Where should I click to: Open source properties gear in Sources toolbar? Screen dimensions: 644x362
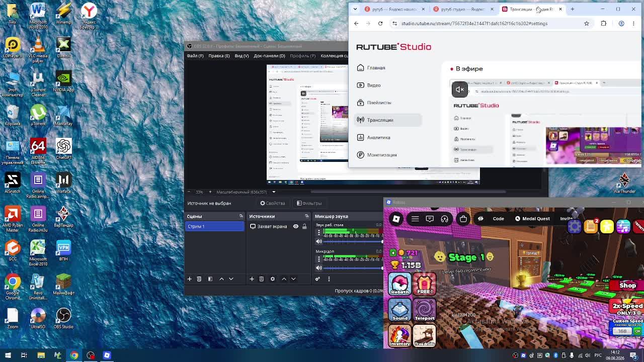pyautogui.click(x=273, y=279)
